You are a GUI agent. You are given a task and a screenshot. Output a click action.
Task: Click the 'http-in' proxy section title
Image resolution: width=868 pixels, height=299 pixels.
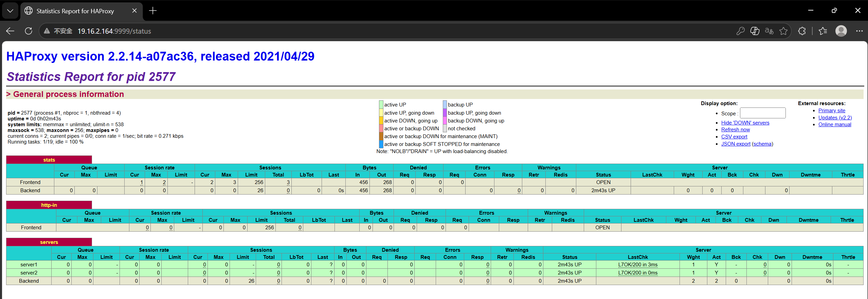click(x=49, y=205)
